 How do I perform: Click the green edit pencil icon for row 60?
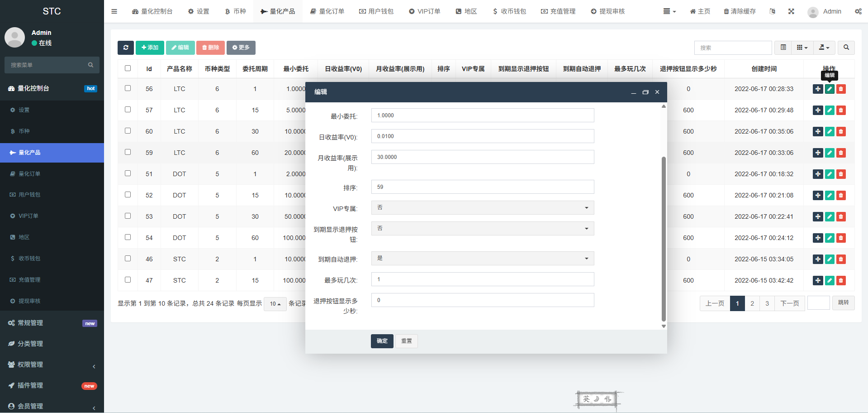click(x=830, y=131)
